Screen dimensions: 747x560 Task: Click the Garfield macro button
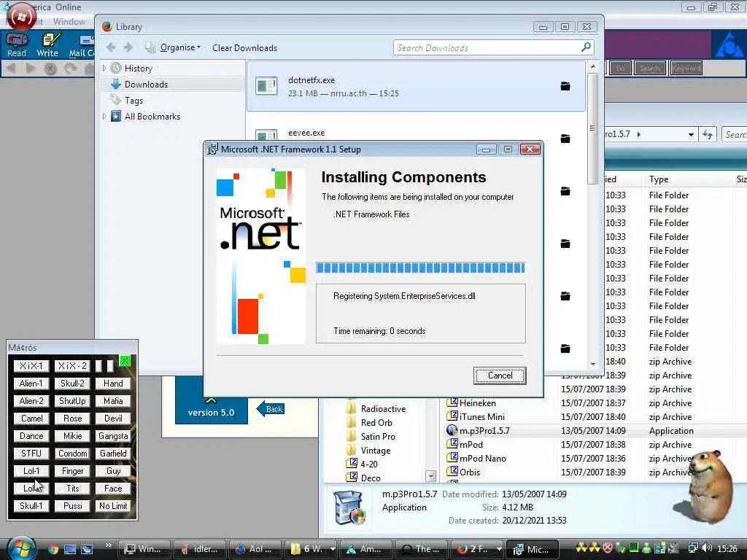pyautogui.click(x=113, y=454)
